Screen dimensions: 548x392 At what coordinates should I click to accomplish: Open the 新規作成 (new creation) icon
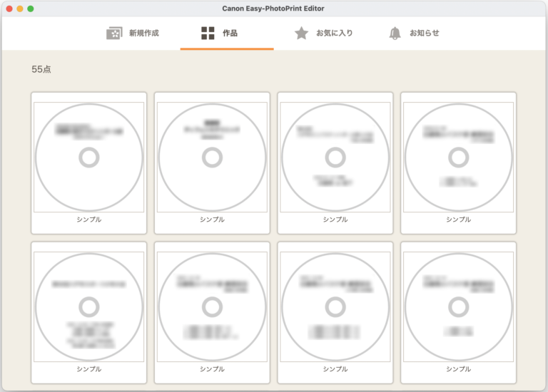point(114,33)
